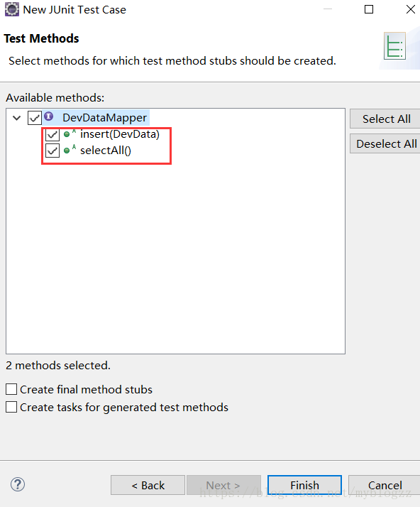This screenshot has height=507, width=420.
Task: Click the DevDataMapper interface icon
Action: tap(49, 116)
